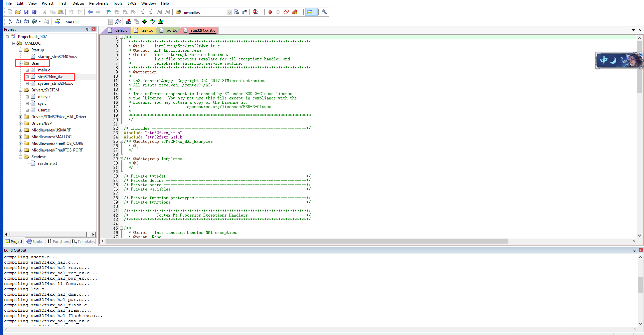Viewport: 644px width, 335px height.
Task: Collapse the Drivers/SYSTEM group
Action: [21, 90]
